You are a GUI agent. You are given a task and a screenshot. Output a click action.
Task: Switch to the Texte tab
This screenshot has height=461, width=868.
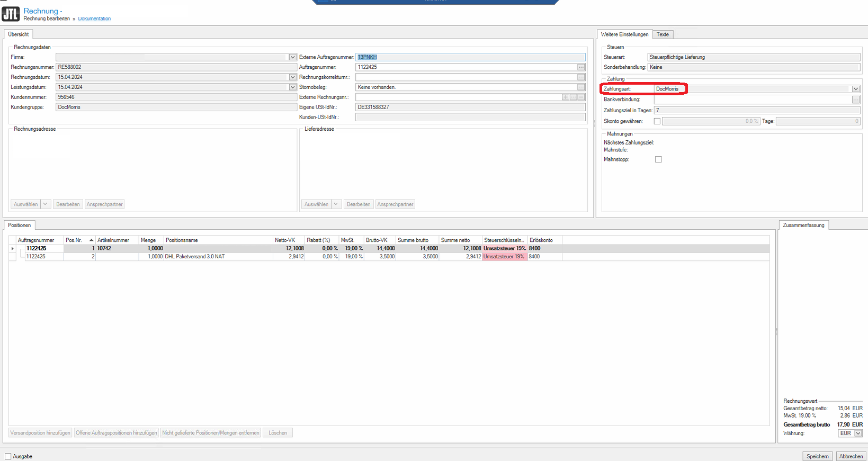(663, 34)
